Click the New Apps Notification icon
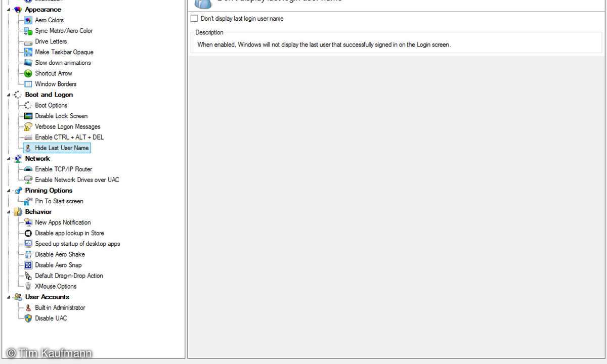 pyautogui.click(x=28, y=222)
